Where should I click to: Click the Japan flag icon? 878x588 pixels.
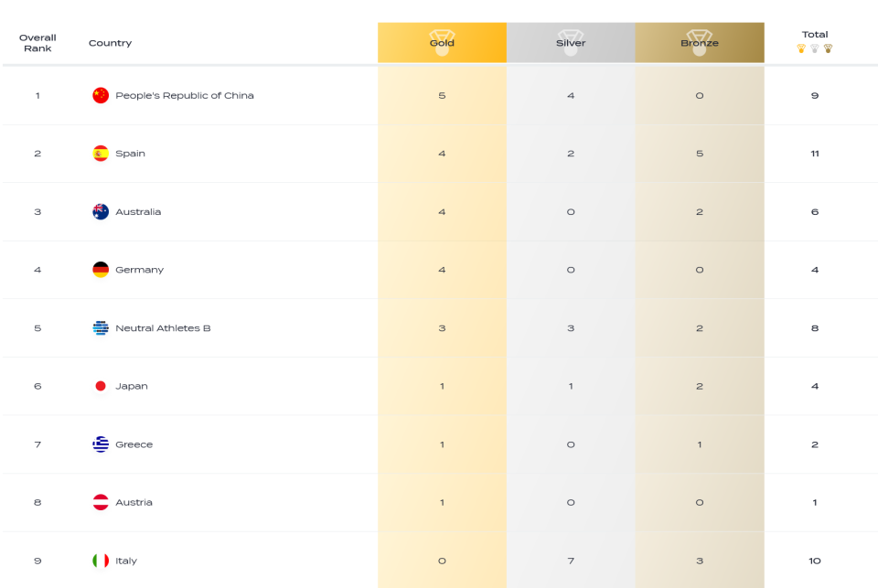[101, 386]
